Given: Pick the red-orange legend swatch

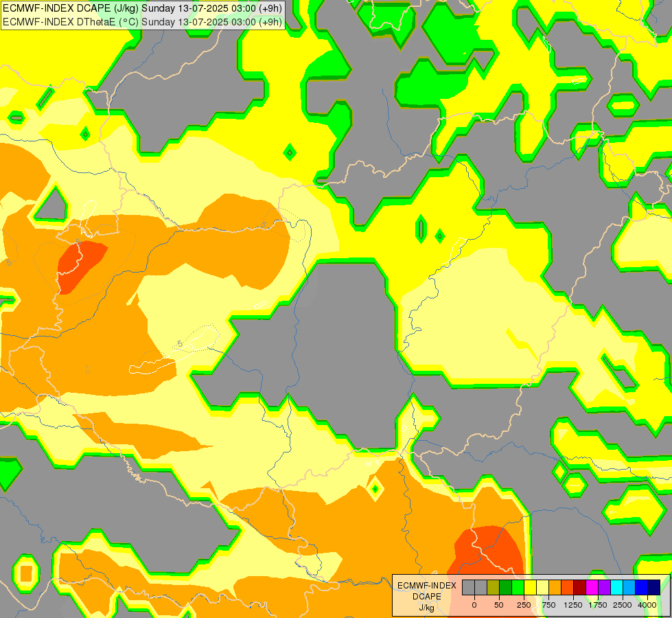Looking at the screenshot, I should [568, 588].
